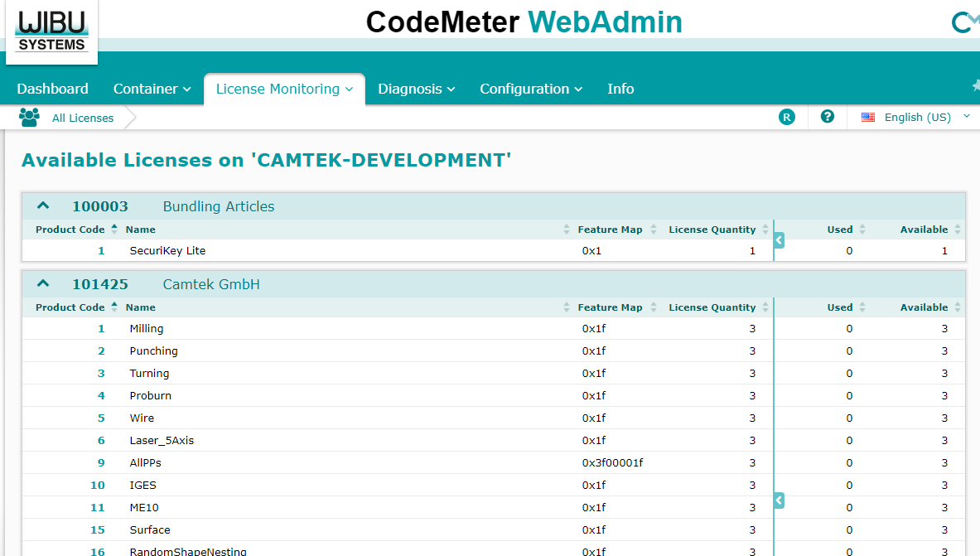Click the All Licenses breadcrumb link
Image resolution: width=980 pixels, height=556 pixels.
(x=83, y=118)
